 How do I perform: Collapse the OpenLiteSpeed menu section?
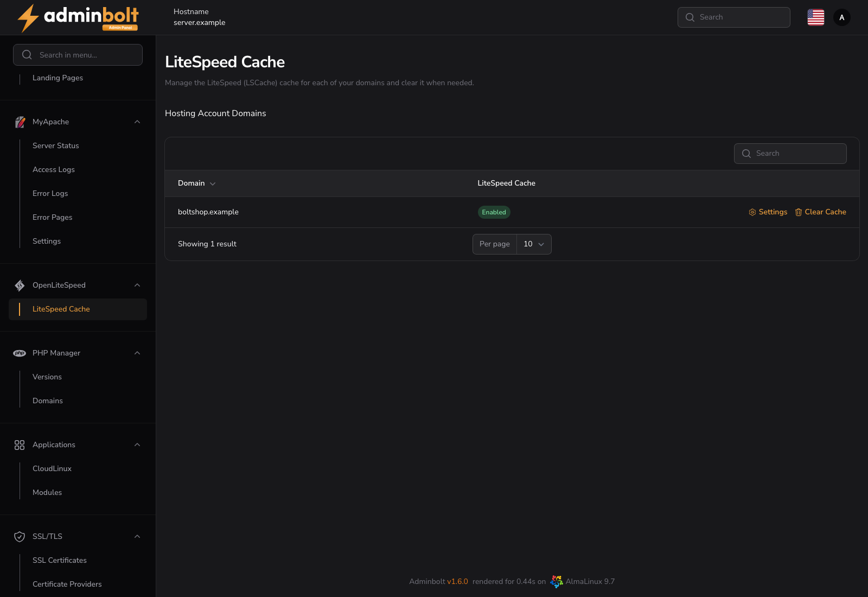137,285
